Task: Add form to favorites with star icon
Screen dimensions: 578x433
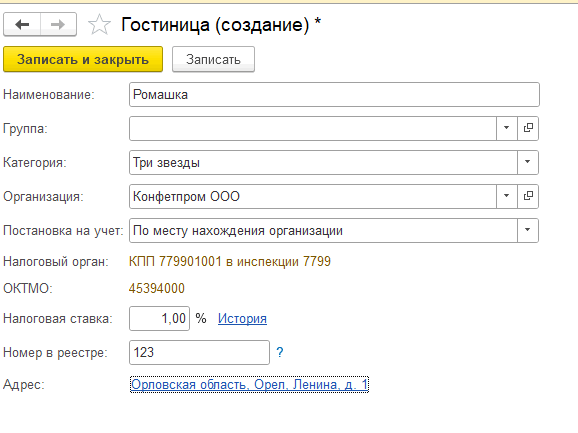Action: point(99,25)
